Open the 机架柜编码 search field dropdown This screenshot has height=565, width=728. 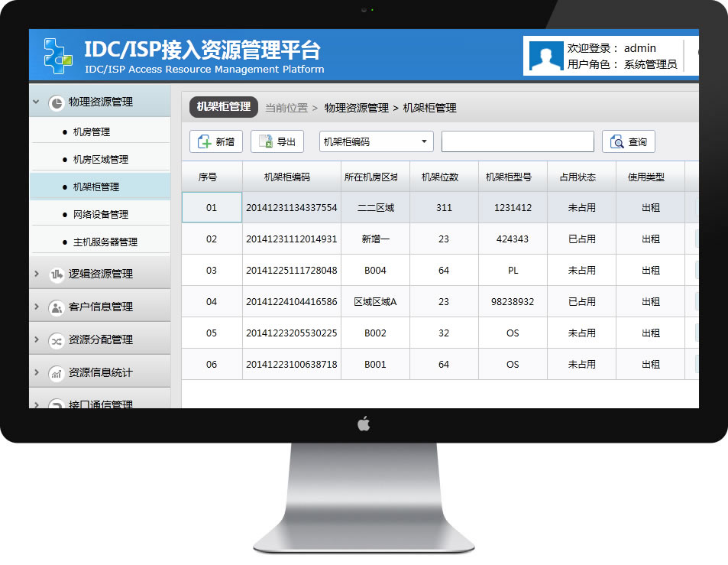[x=424, y=142]
